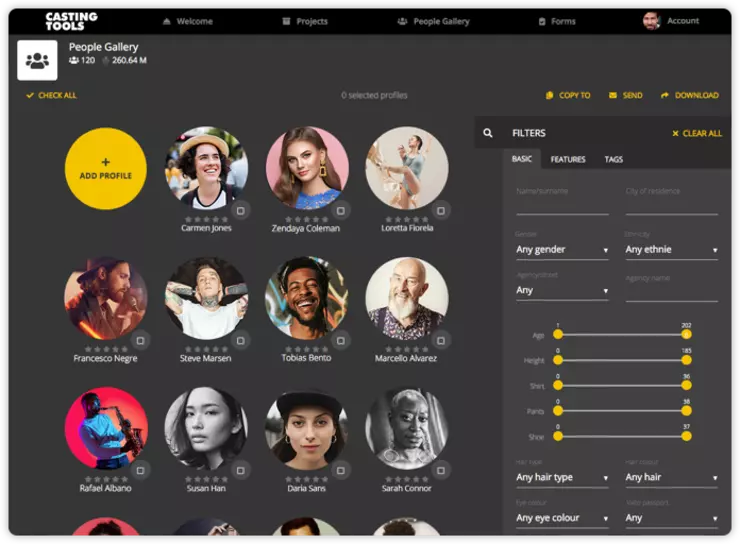This screenshot has height=544, width=740.
Task: Open the Any hair type dropdown
Action: (561, 478)
